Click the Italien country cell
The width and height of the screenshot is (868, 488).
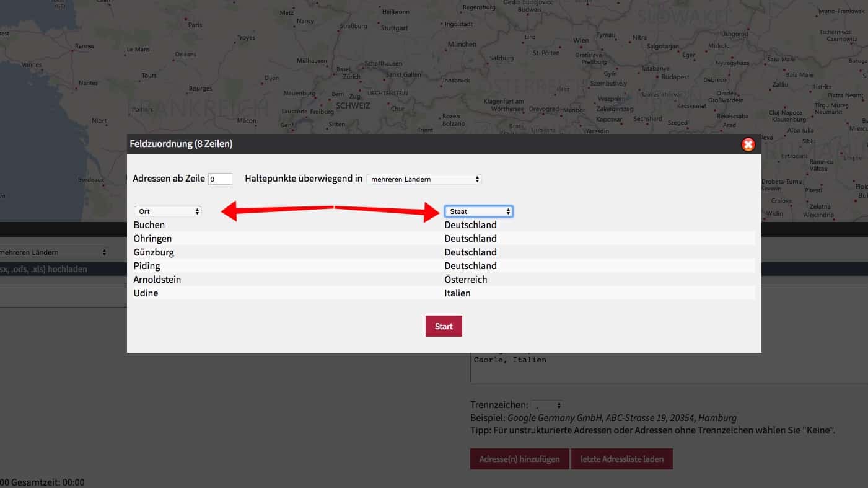[x=457, y=293]
